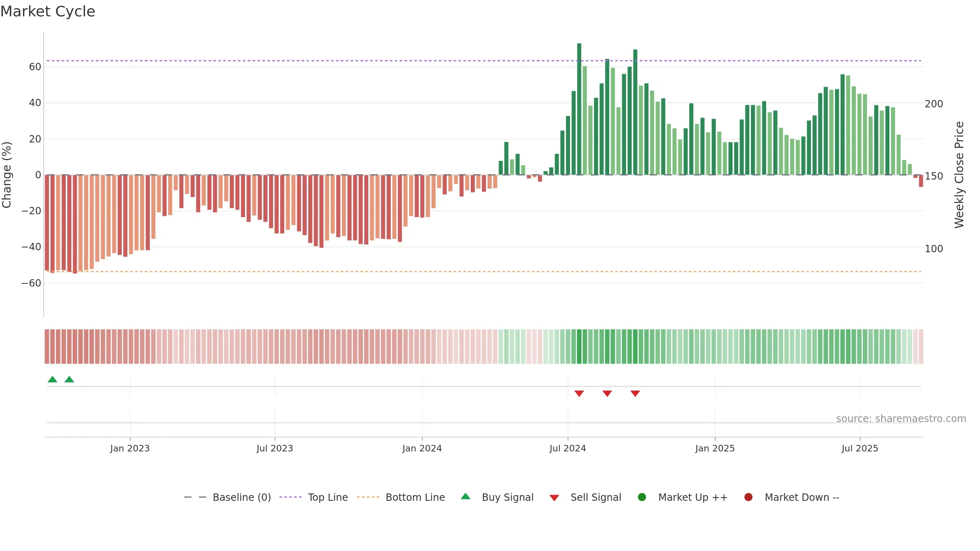The image size is (980, 551).
Task: Click the gray dashed Baseline legend swatch
Action: pos(195,497)
